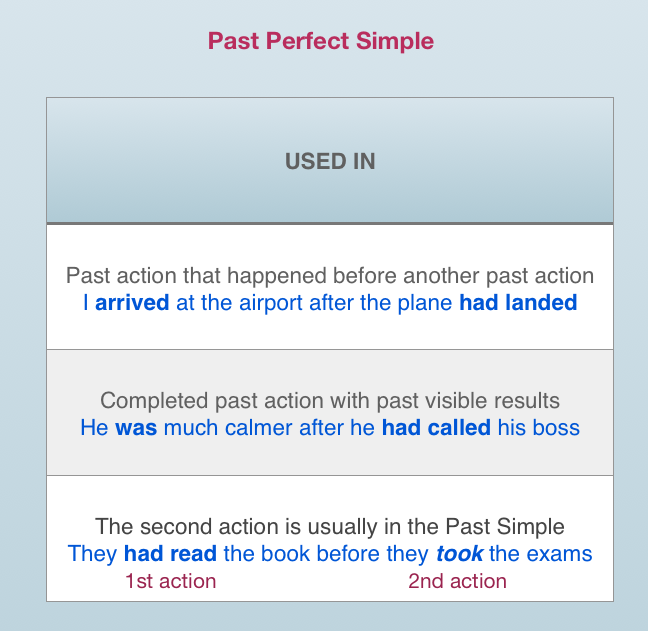Click the bold phrase 'had called'
Viewport: 648px width, 631px height.
(436, 428)
